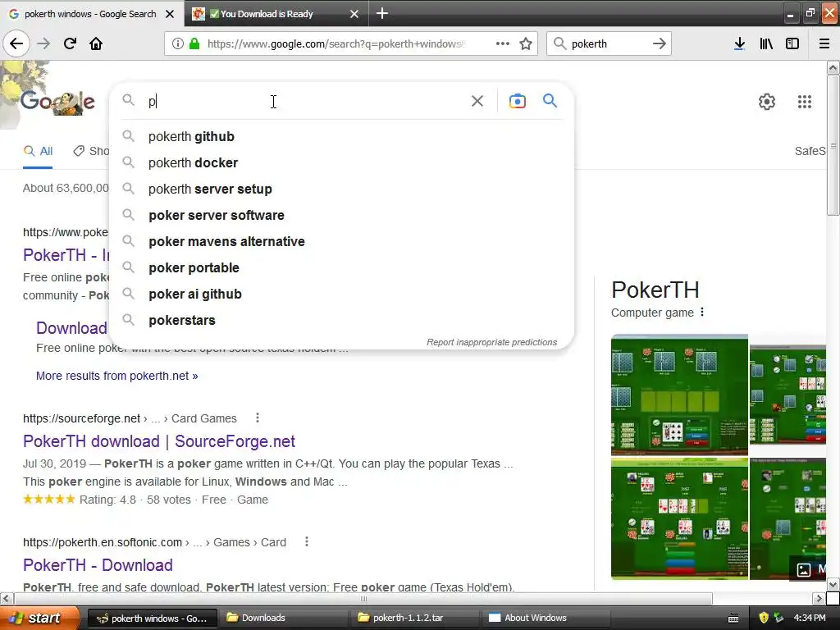Click vertical scrollbar down arrow
Image resolution: width=840 pixels, height=630 pixels.
(833, 584)
